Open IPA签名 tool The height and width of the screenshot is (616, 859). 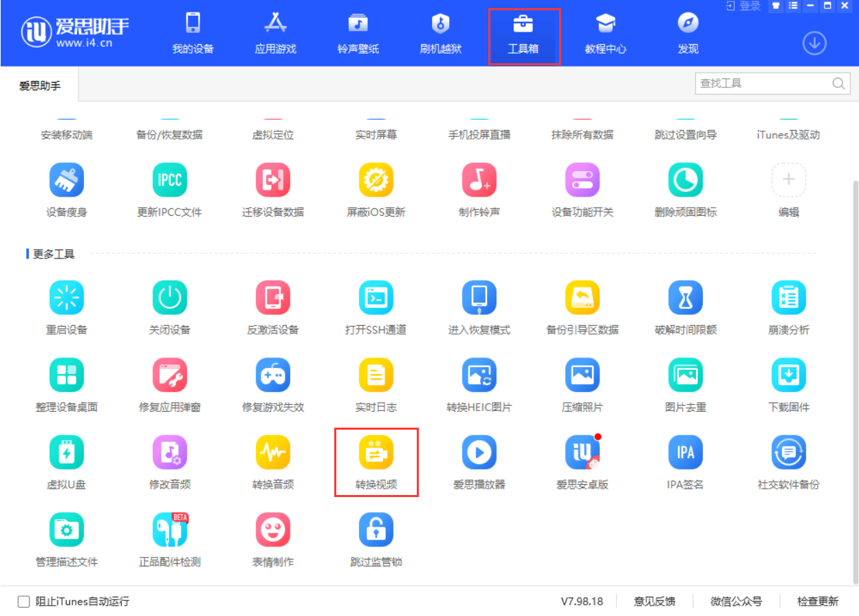coord(686,452)
